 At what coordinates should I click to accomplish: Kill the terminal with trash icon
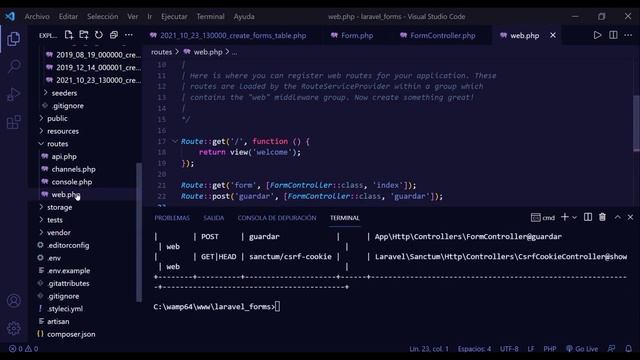(x=602, y=217)
